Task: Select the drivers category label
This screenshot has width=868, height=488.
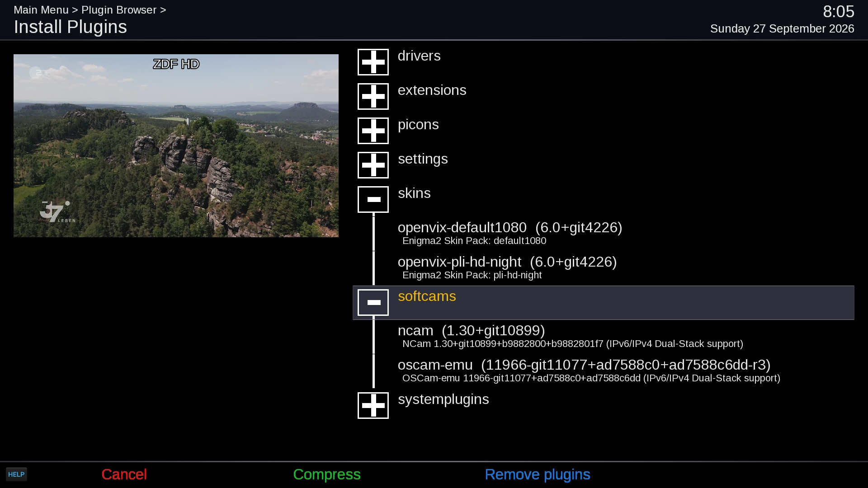Action: [419, 56]
